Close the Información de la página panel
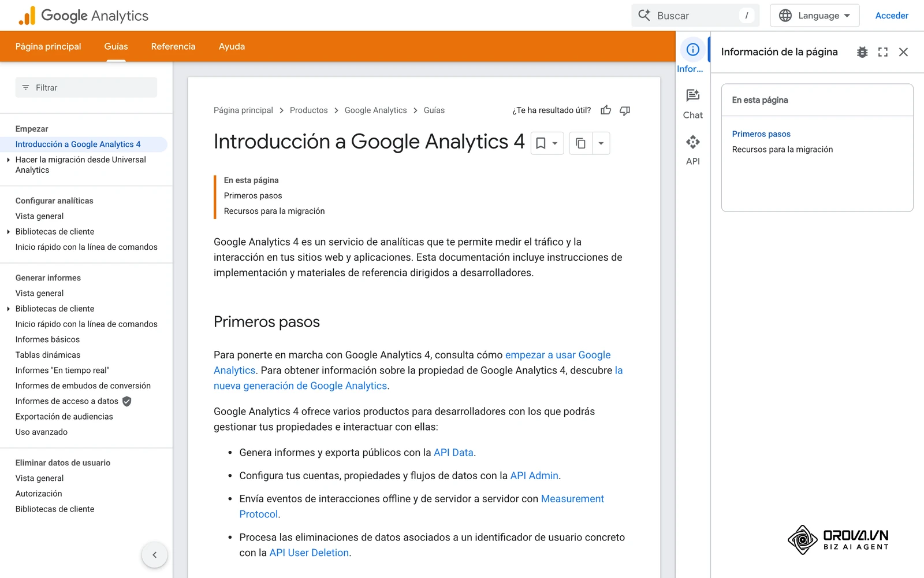Screen dimensions: 924x578 904,52
